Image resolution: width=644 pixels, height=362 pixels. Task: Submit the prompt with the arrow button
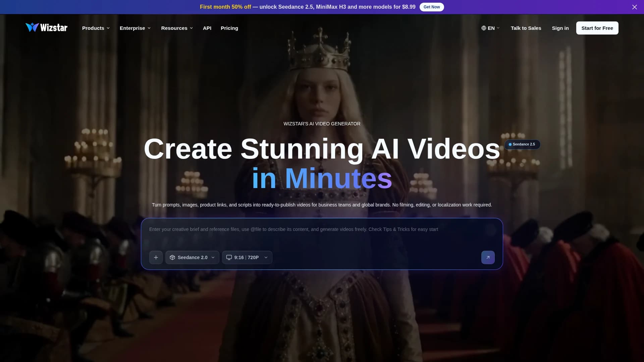488,257
